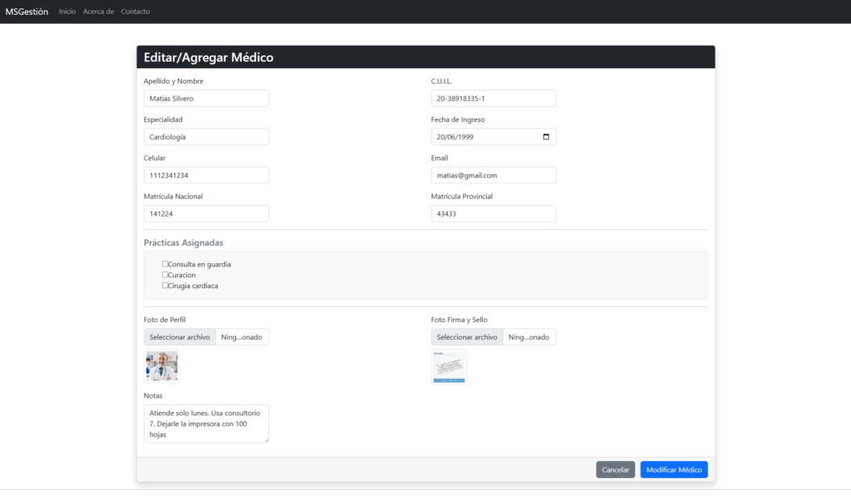Go to the Acerca de page
Screen dimensions: 851x504
pos(98,12)
